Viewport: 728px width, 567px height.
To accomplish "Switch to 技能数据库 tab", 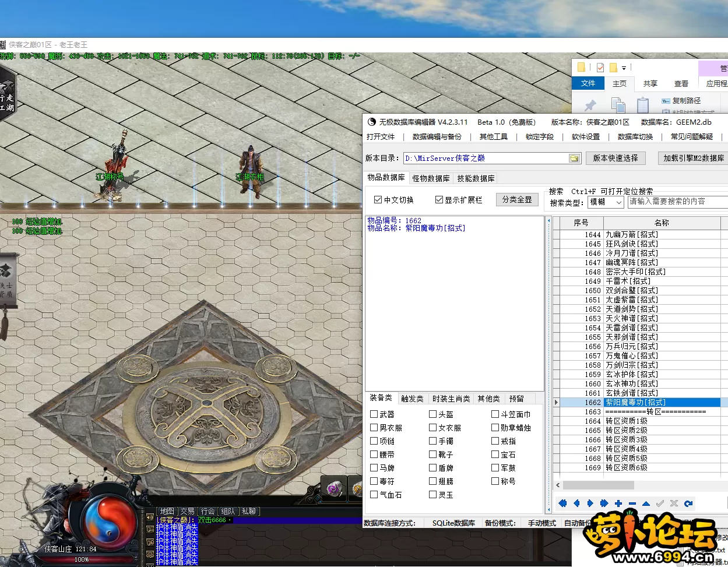I will [x=476, y=178].
